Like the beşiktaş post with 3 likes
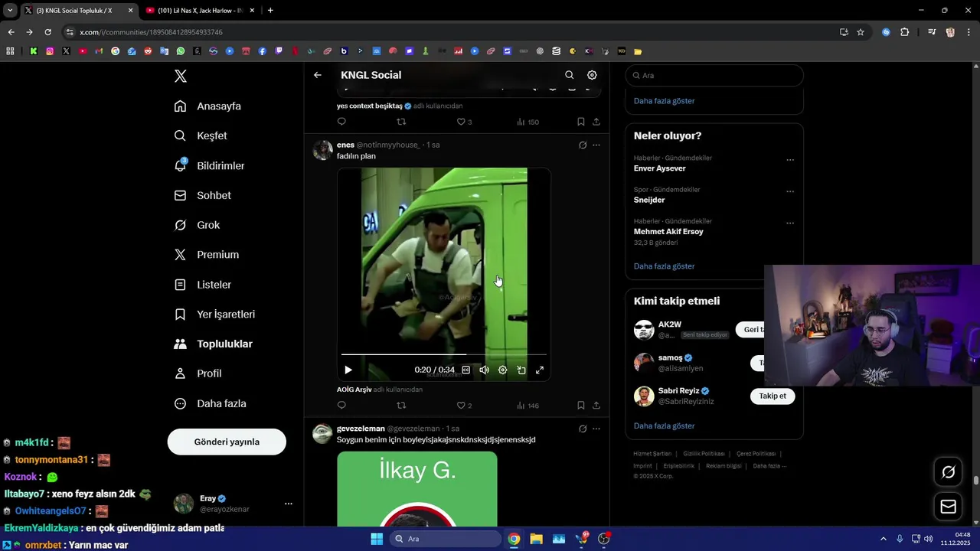The width and height of the screenshot is (980, 551). [x=464, y=122]
